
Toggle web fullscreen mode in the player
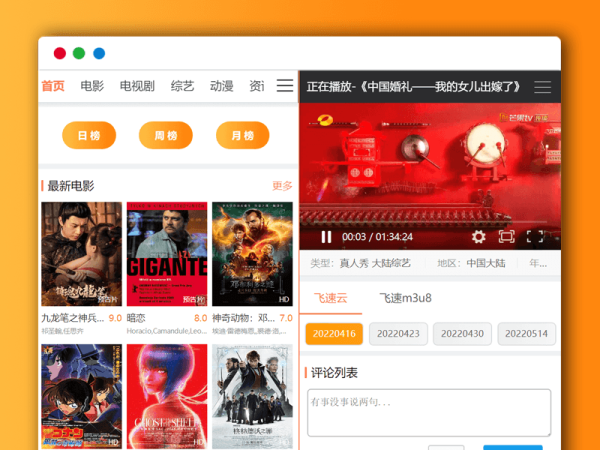coord(507,236)
